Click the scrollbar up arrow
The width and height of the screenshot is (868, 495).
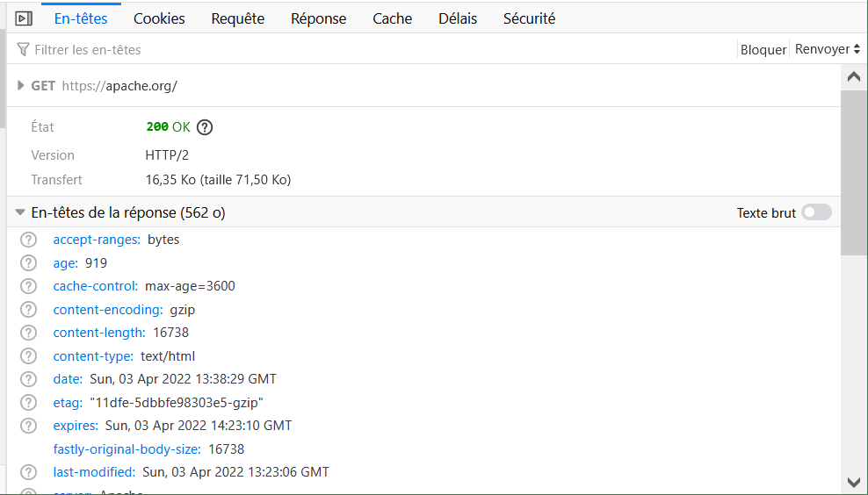coord(854,77)
